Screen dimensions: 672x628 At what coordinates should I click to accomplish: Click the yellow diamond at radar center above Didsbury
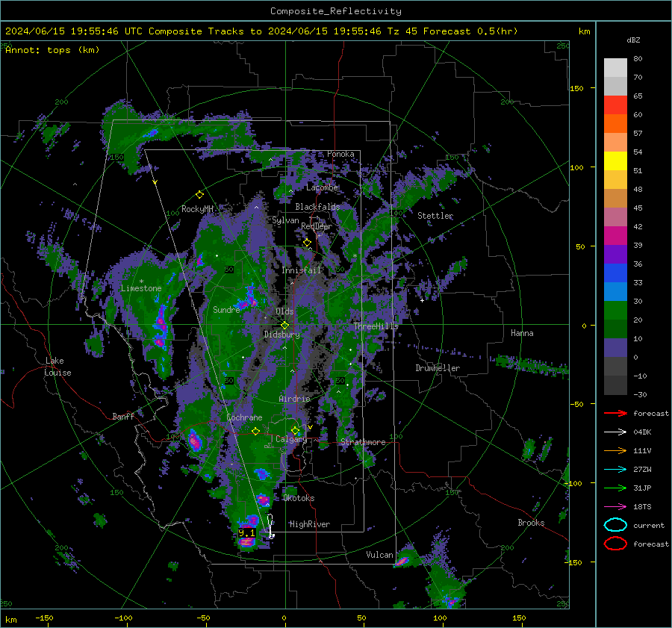pos(284,325)
